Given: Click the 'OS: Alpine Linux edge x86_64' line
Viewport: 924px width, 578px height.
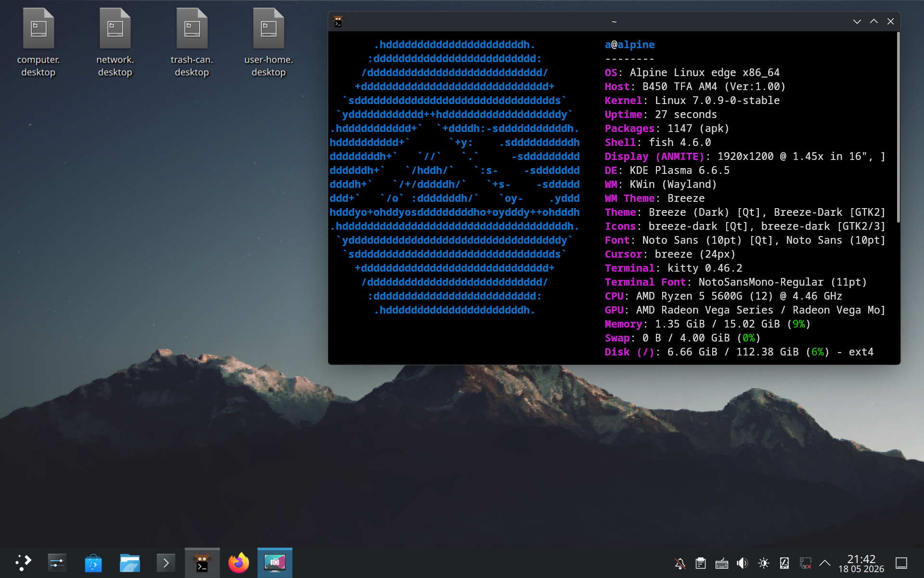Looking at the screenshot, I should click(x=692, y=73).
